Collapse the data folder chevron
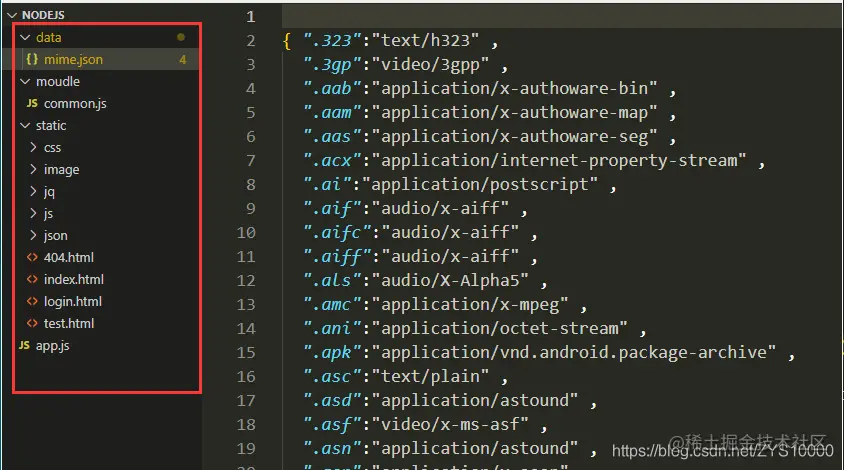The height and width of the screenshot is (470, 844). click(x=25, y=37)
